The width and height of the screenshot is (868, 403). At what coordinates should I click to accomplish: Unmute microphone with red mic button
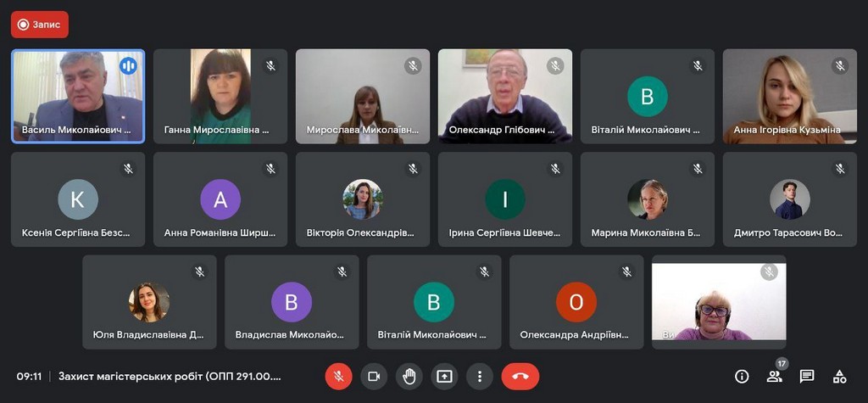tap(338, 376)
